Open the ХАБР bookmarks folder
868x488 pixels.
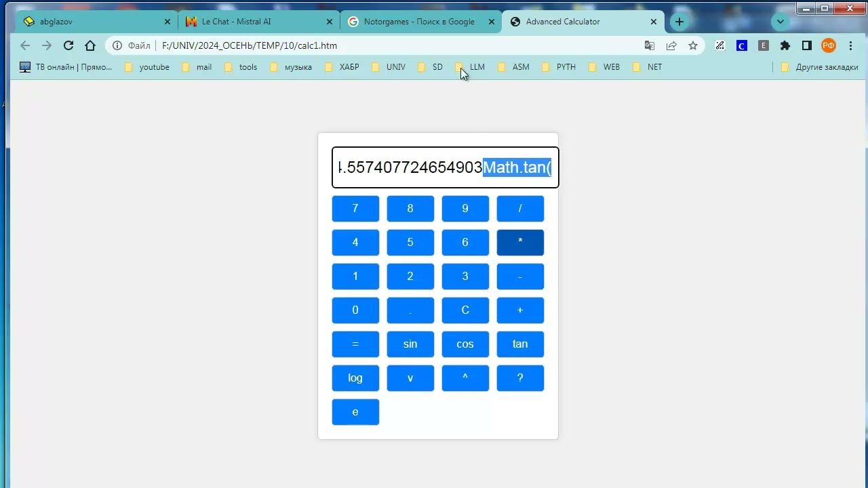pos(342,67)
